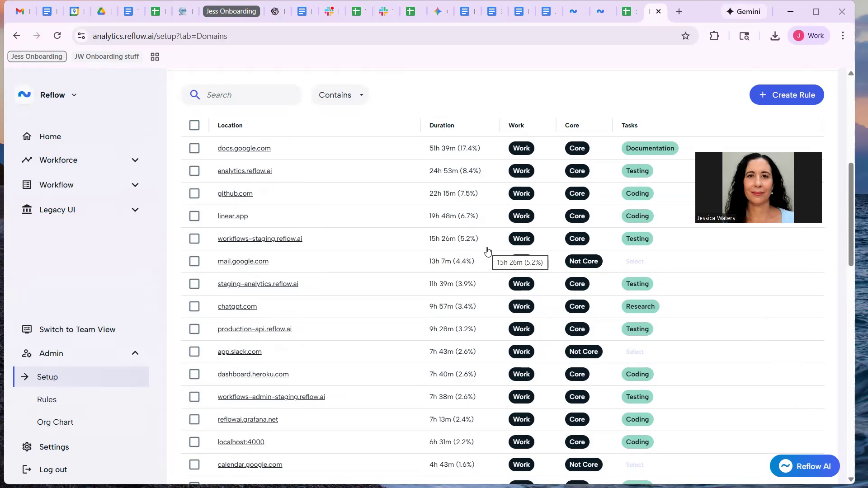The image size is (868, 488).
Task: Click the Create Rule button
Action: click(x=786, y=95)
